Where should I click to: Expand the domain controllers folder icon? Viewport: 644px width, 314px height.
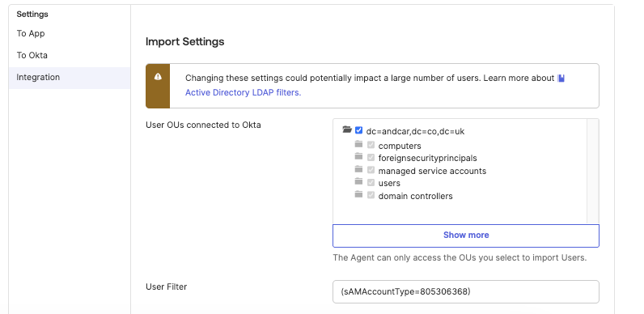click(x=359, y=194)
